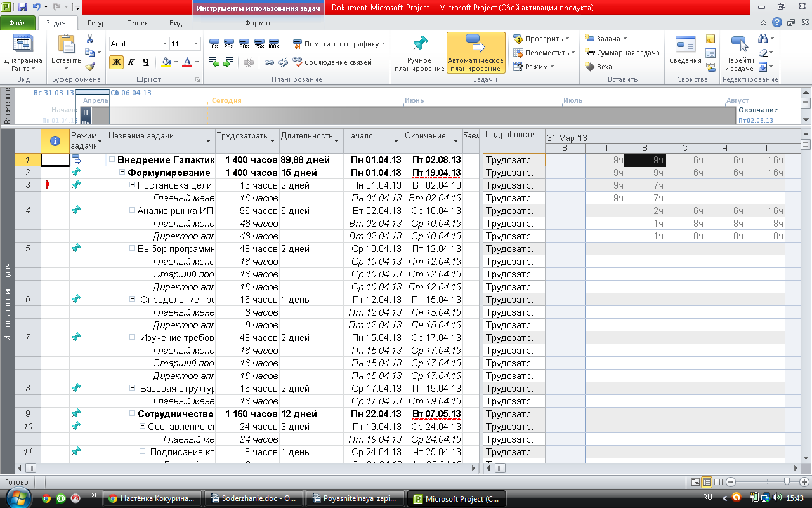Pick the yellow fill background color

coord(166,62)
